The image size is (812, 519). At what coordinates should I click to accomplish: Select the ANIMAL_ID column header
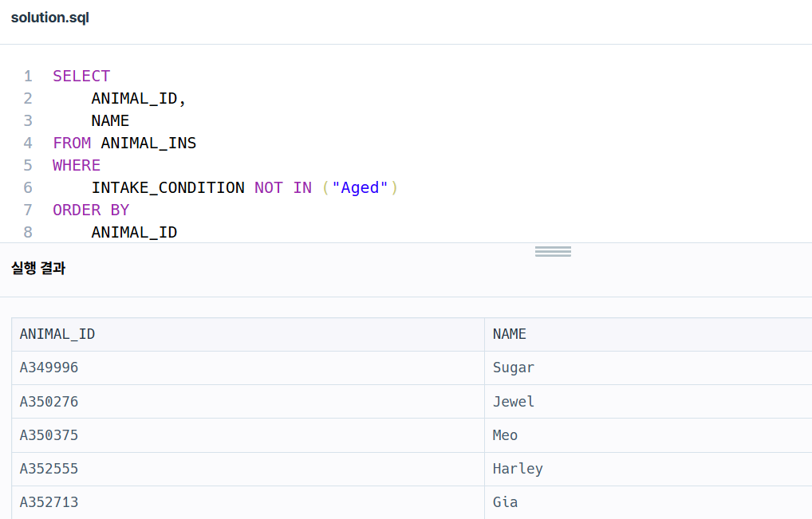coord(57,334)
